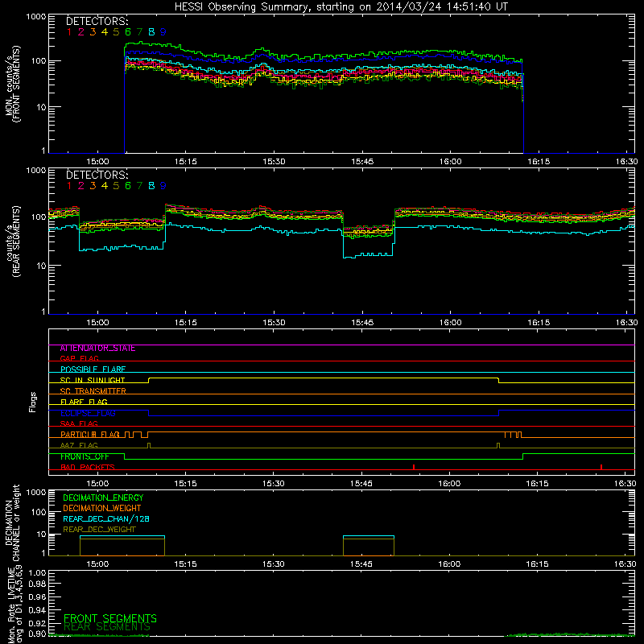The image size is (644, 644).
Task: Click 16:15 tick label under decimation plot
Action: point(537,564)
